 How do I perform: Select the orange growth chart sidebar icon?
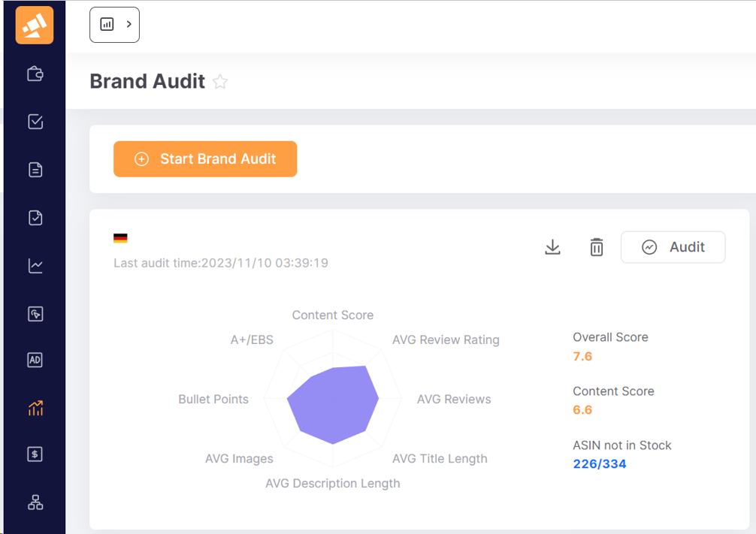(35, 408)
